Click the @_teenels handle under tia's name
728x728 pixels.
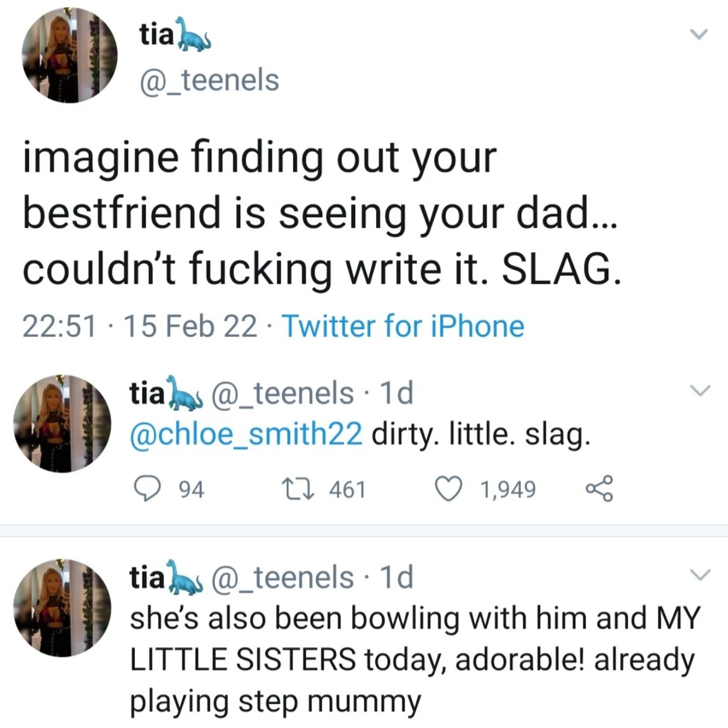point(207,80)
